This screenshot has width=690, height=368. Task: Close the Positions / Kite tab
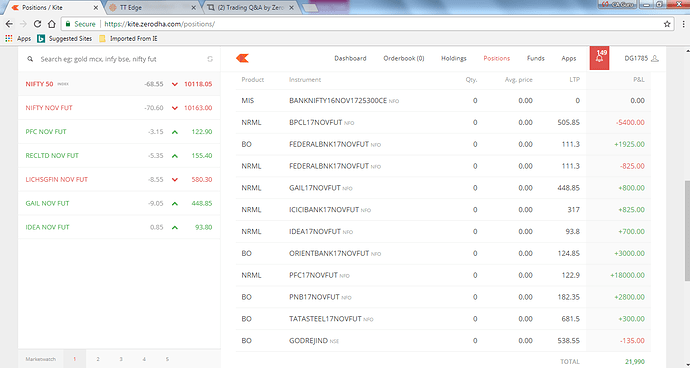coord(95,7)
